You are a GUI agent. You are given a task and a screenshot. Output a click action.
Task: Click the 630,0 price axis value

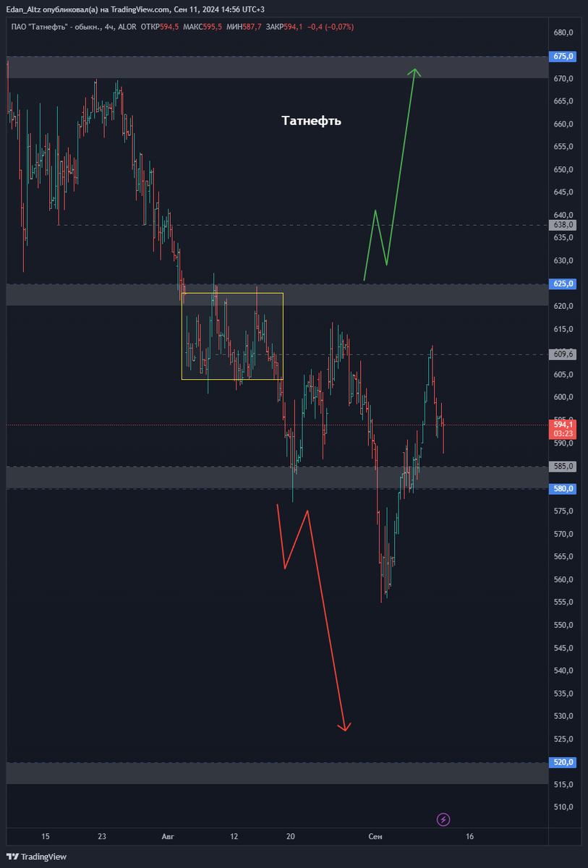(563, 260)
